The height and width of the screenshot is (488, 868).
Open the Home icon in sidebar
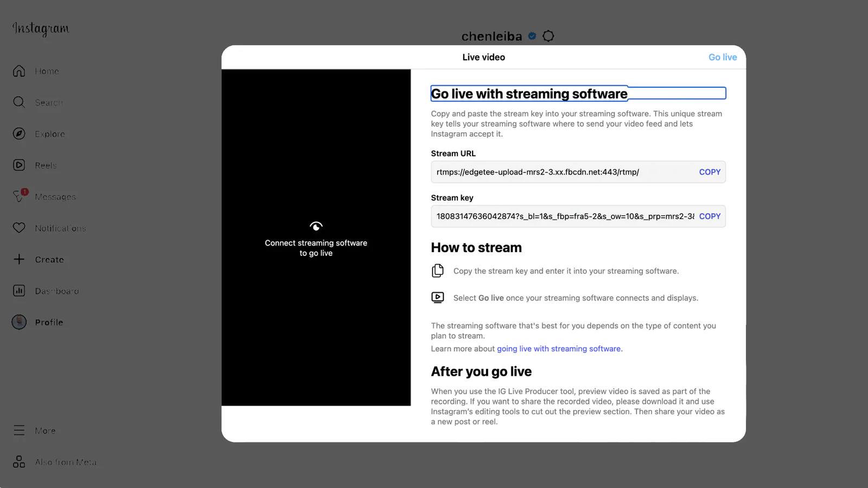tap(19, 71)
